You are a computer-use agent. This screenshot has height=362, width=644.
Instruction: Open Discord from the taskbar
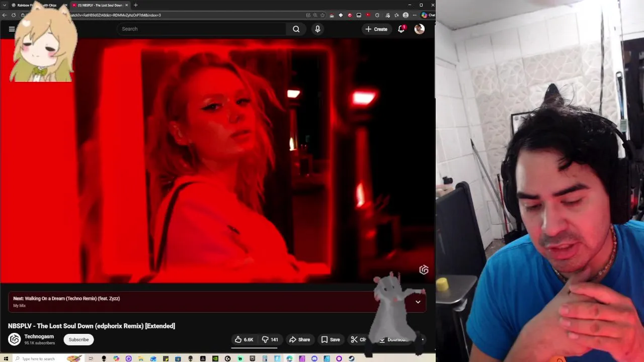(x=314, y=358)
